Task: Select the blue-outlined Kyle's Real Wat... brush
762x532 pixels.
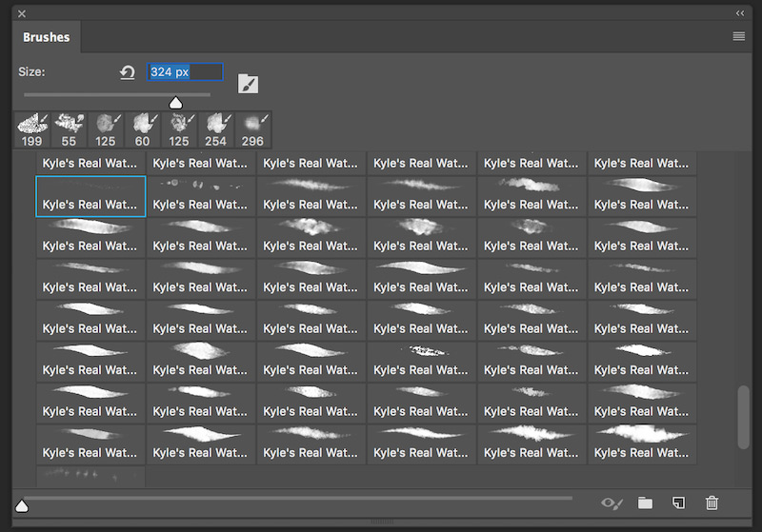Action: [90, 196]
